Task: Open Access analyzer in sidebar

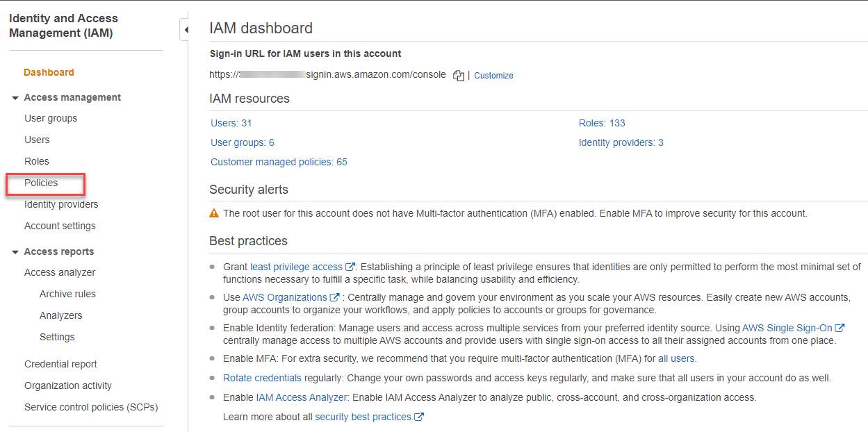Action: [x=60, y=272]
